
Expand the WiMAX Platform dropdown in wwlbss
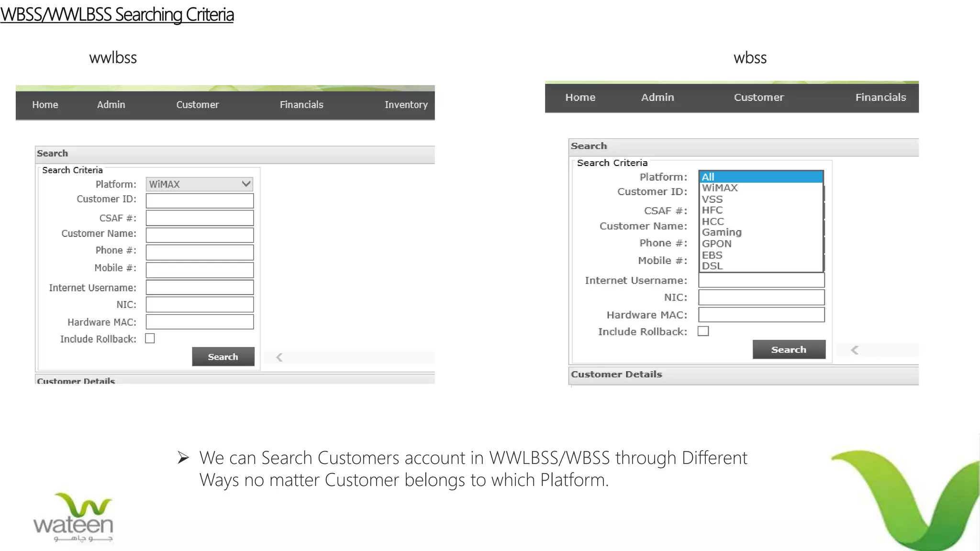point(200,184)
